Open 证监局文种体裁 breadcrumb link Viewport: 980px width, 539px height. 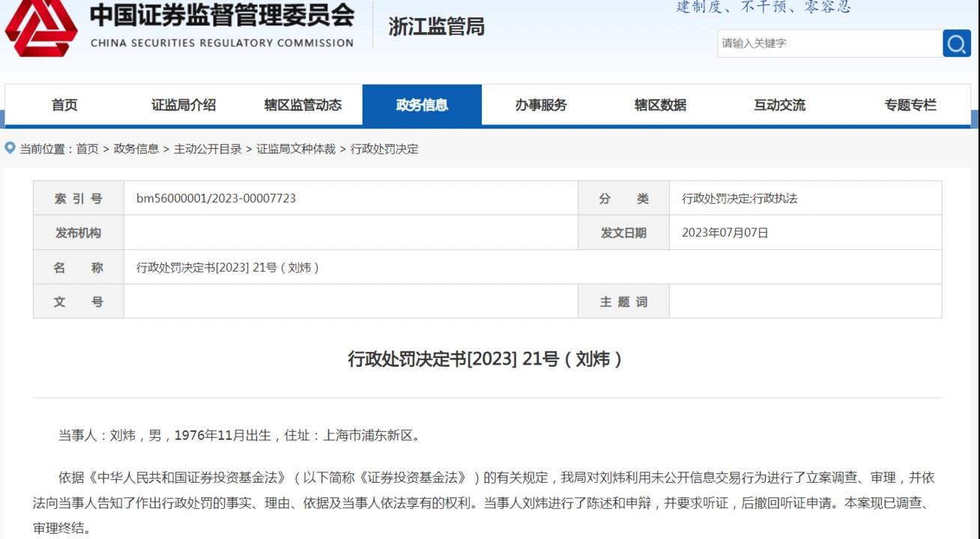coord(296,149)
